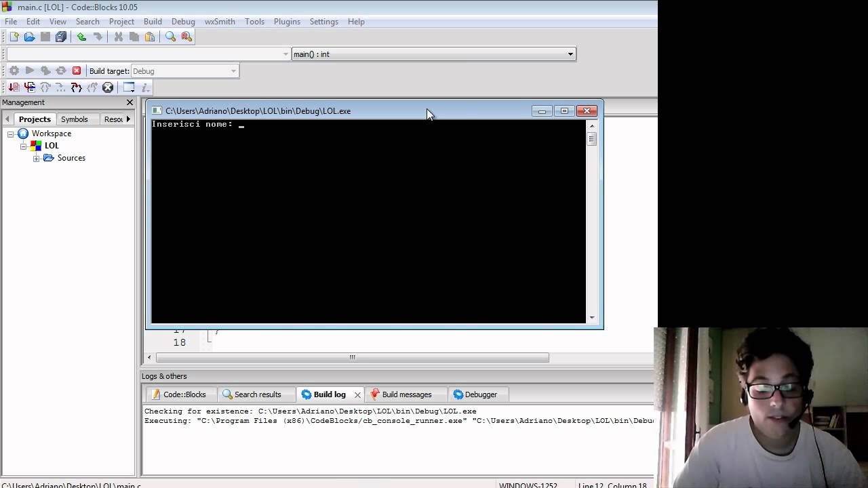Image resolution: width=868 pixels, height=488 pixels.
Task: Click the Save all files icon
Action: (x=61, y=37)
